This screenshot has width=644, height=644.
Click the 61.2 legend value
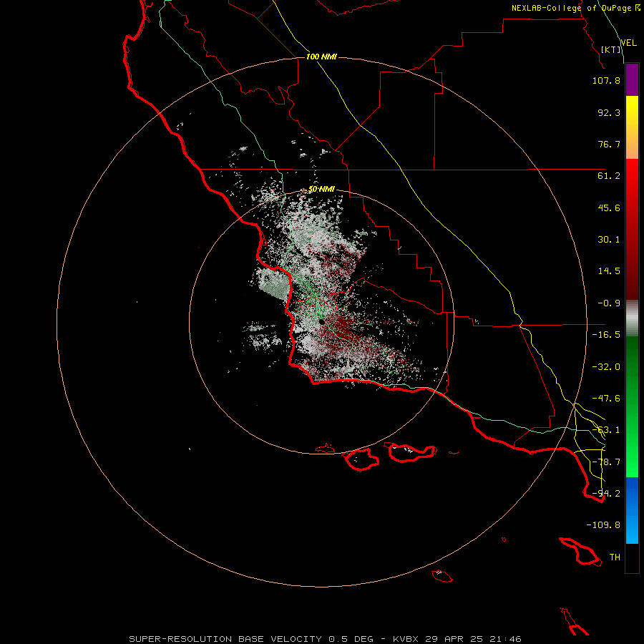(609, 176)
